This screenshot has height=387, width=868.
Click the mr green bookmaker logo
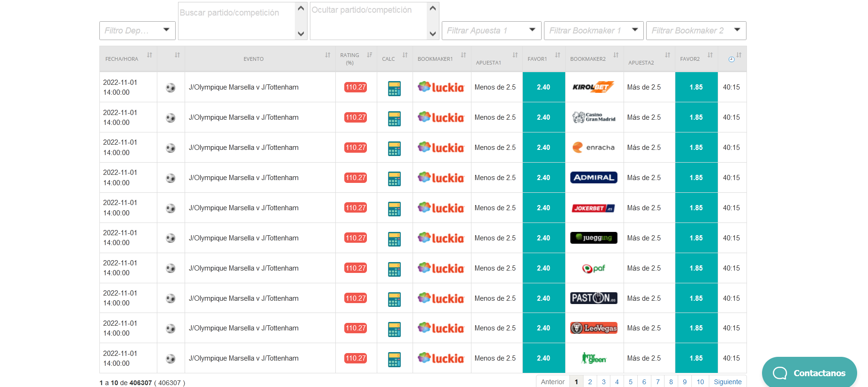point(593,358)
